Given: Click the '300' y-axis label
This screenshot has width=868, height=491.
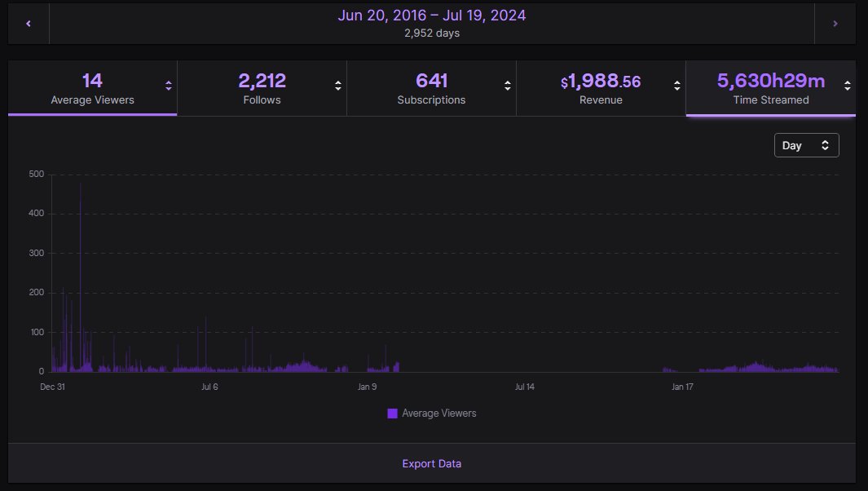Looking at the screenshot, I should [x=37, y=254].
